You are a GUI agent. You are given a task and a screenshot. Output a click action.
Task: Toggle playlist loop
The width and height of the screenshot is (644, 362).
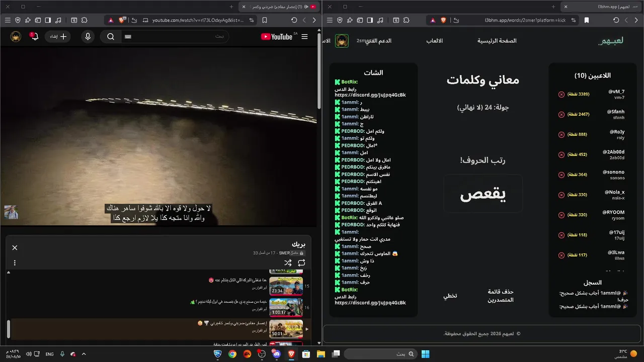(301, 262)
